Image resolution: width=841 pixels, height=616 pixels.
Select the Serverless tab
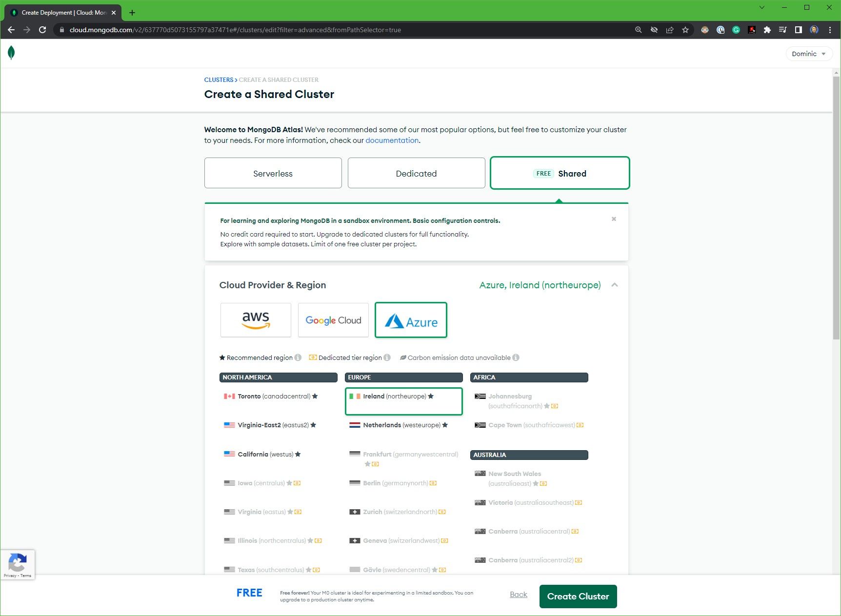pyautogui.click(x=273, y=173)
